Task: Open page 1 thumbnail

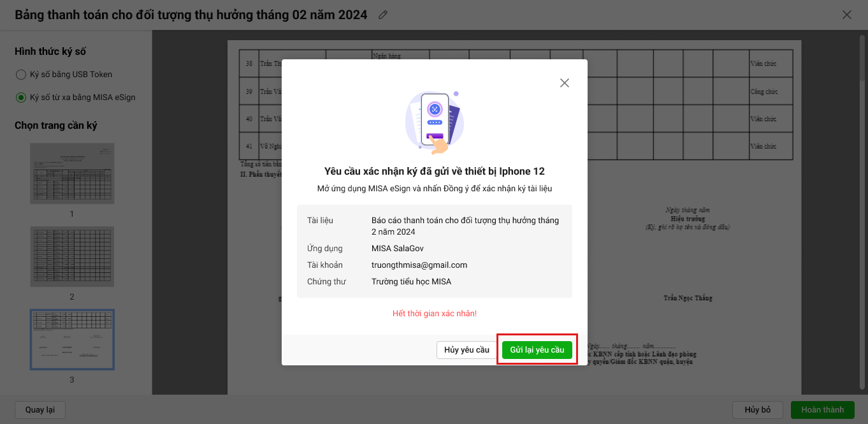Action: click(72, 173)
